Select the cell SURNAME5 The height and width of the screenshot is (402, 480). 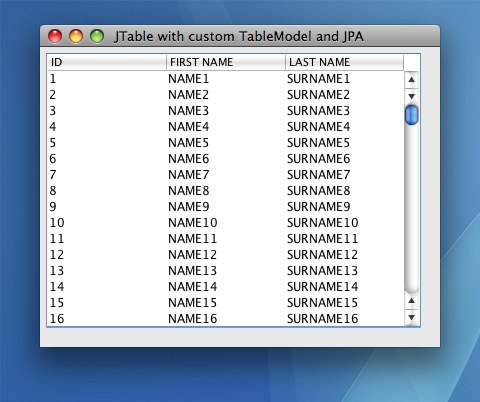[345, 143]
